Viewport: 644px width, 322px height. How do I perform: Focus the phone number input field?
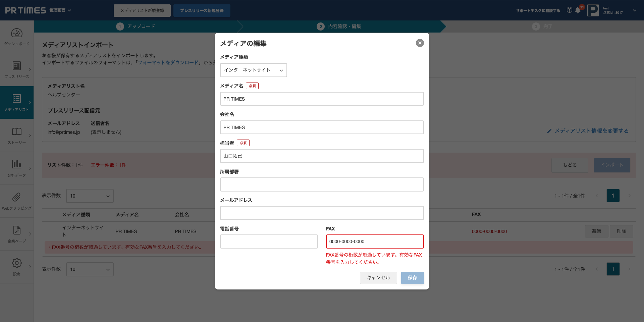(x=269, y=241)
